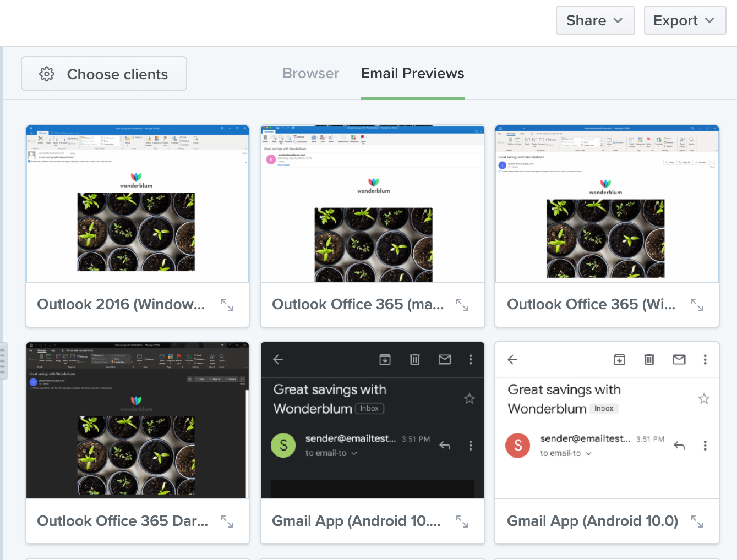Viewport: 737px width, 560px height.
Task: Open the Outlook 2016 (Windows) preview thumbnail
Action: click(138, 204)
